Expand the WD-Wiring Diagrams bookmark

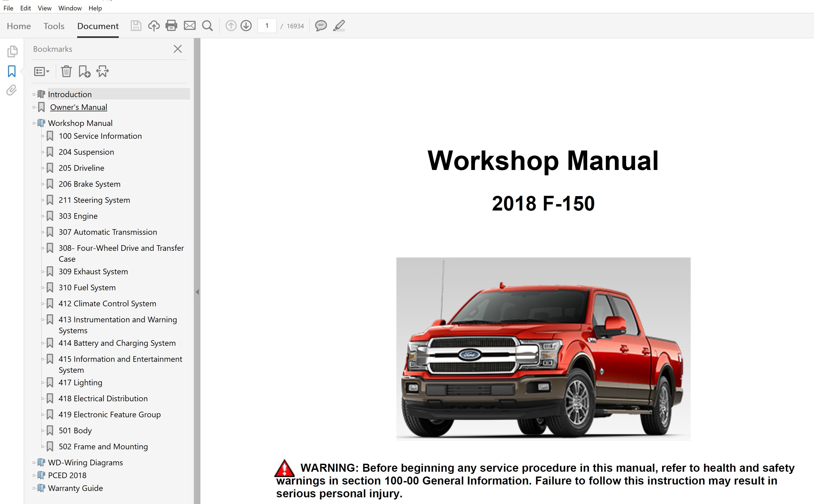point(34,463)
